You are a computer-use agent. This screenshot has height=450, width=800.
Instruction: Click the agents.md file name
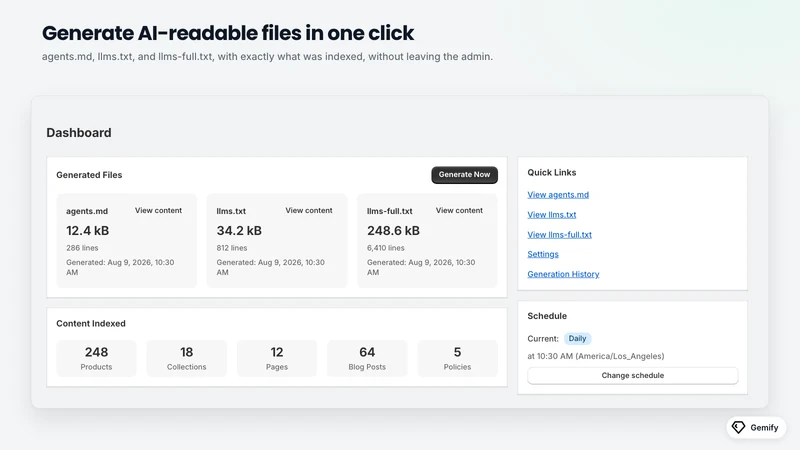click(87, 211)
